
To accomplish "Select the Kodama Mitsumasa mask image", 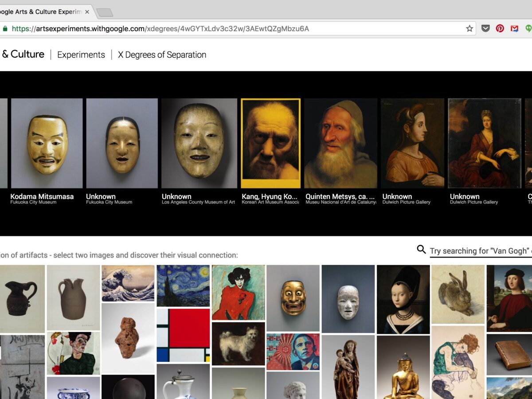I will 47,143.
